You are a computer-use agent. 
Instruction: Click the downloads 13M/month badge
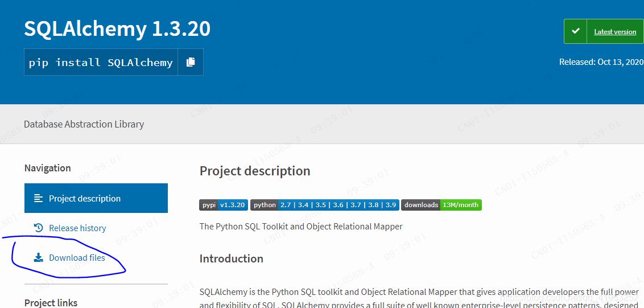[441, 205]
